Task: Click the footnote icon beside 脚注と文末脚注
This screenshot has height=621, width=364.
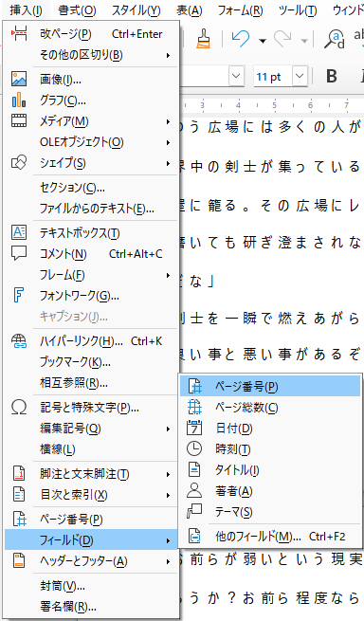Action: click(19, 473)
